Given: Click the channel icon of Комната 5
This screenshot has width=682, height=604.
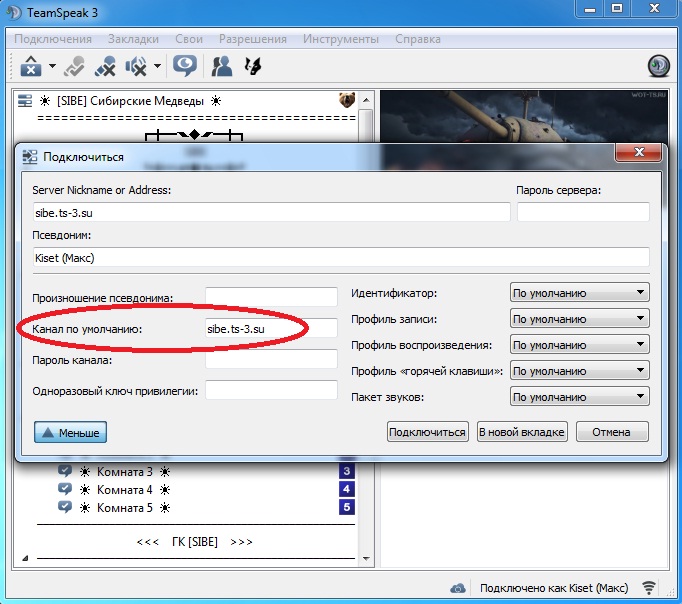Looking at the screenshot, I should (x=65, y=507).
